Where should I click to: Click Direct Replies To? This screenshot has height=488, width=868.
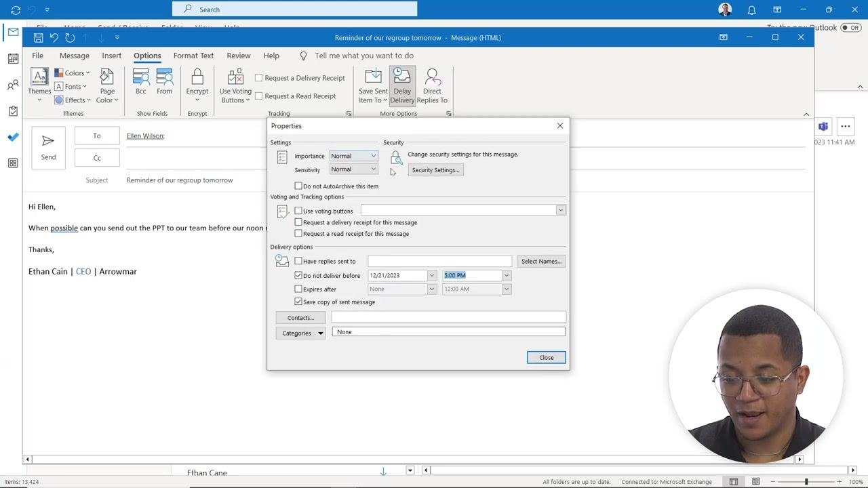(x=432, y=86)
